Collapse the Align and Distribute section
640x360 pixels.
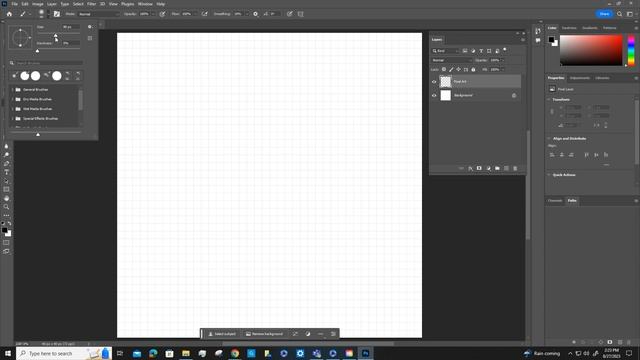click(549, 138)
